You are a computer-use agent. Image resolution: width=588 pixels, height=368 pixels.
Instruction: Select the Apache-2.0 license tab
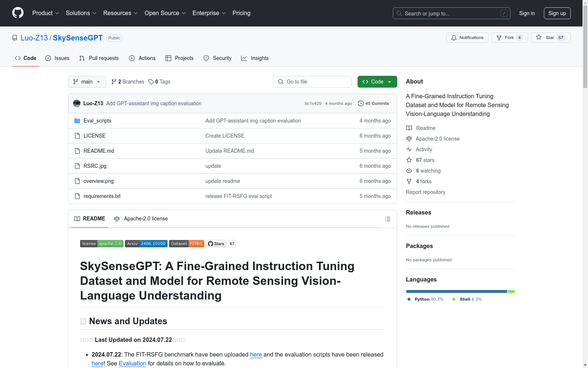pos(141,219)
